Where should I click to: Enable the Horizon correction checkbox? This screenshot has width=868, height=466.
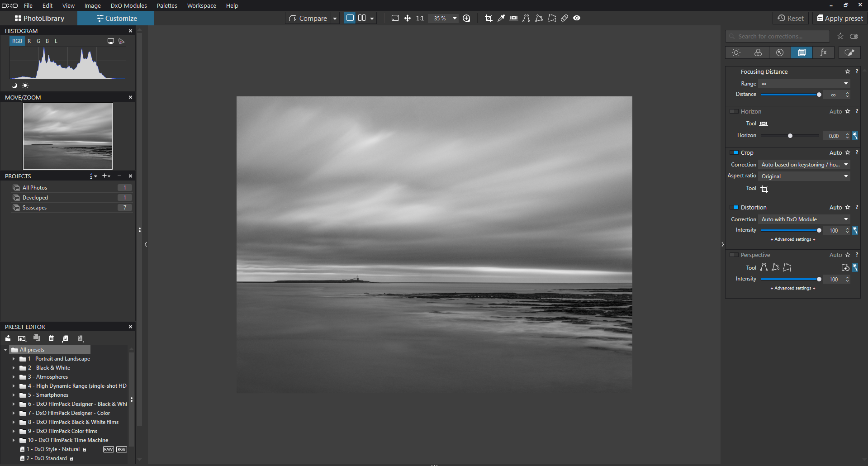coord(734,111)
